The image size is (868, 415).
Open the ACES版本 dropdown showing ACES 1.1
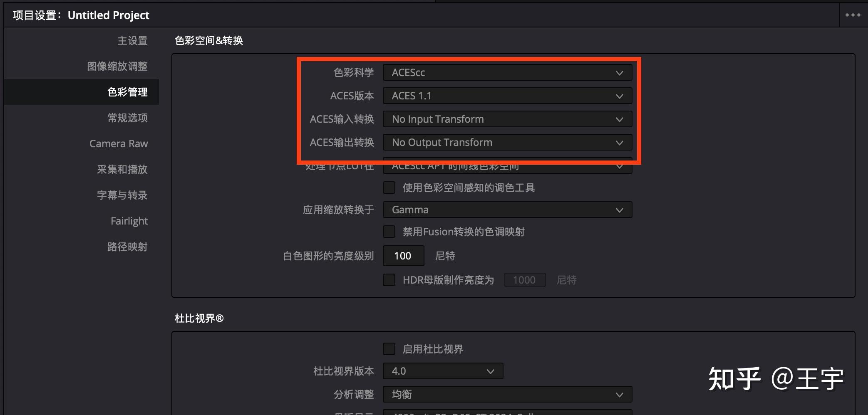pyautogui.click(x=507, y=95)
